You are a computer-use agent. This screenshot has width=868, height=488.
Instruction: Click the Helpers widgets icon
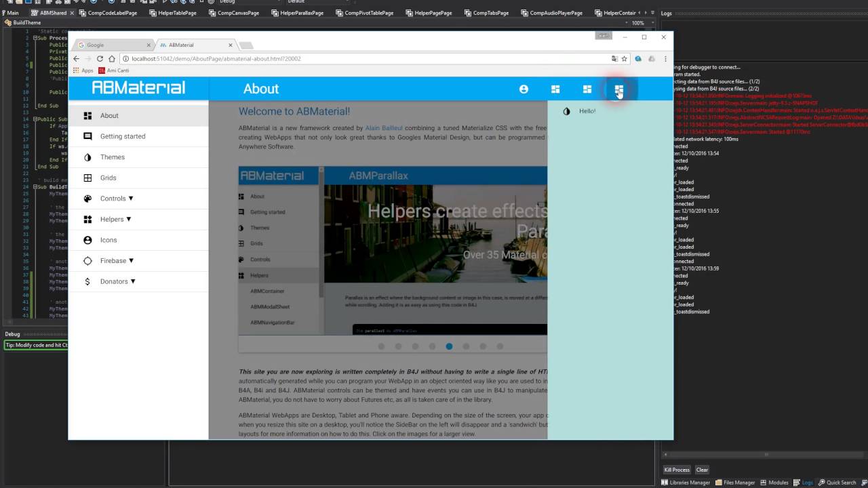(87, 220)
